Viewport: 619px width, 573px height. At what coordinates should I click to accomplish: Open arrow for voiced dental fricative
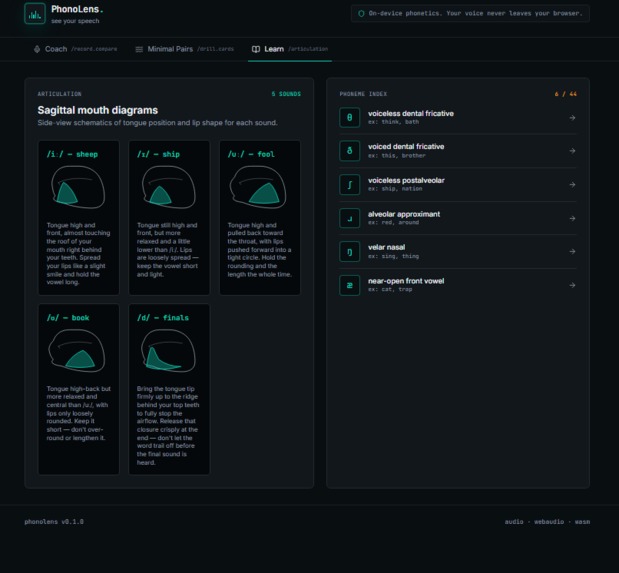572,151
